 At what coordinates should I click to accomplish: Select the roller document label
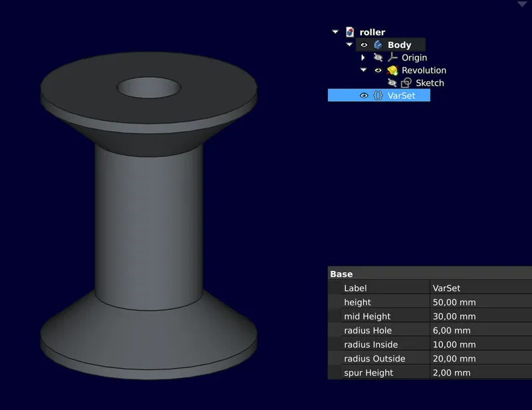[372, 32]
